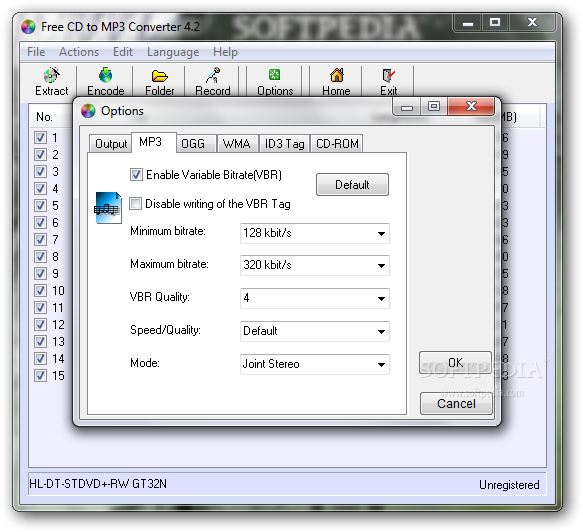Viewport: 583px width, 532px height.
Task: Minimize the Options dialog
Action: (407, 107)
